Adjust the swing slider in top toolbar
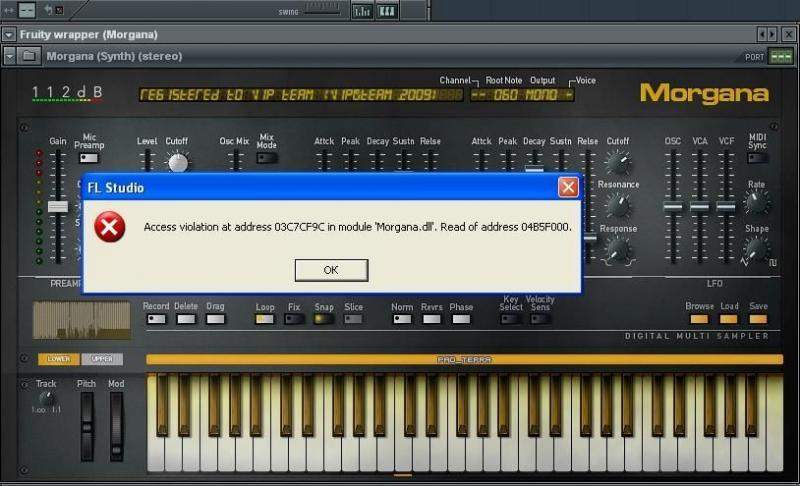Viewport: 800px width, 486px height. (x=322, y=9)
